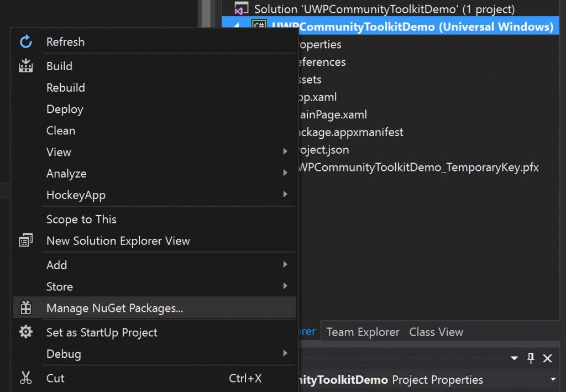566x392 pixels.
Task: Choose Scope to This
Action: pos(155,219)
